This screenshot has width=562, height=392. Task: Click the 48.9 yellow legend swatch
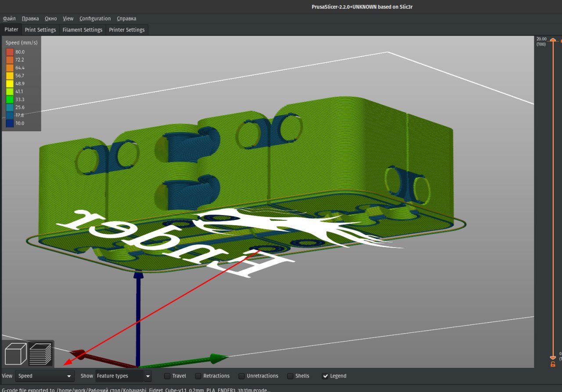pyautogui.click(x=10, y=83)
